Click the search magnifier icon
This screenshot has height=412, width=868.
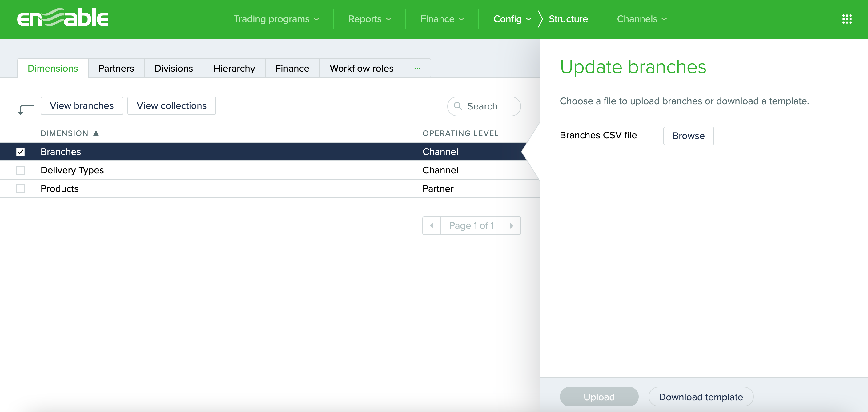pos(458,106)
